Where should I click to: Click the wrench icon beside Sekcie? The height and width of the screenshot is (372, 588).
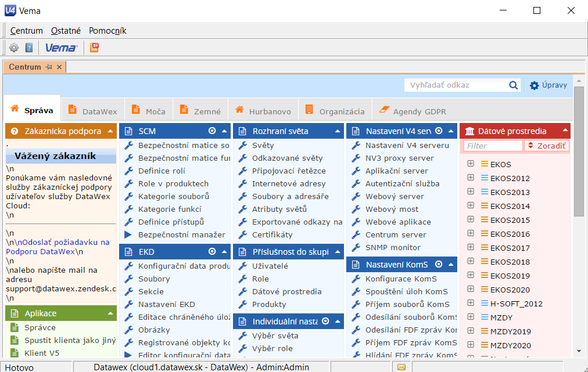128,291
